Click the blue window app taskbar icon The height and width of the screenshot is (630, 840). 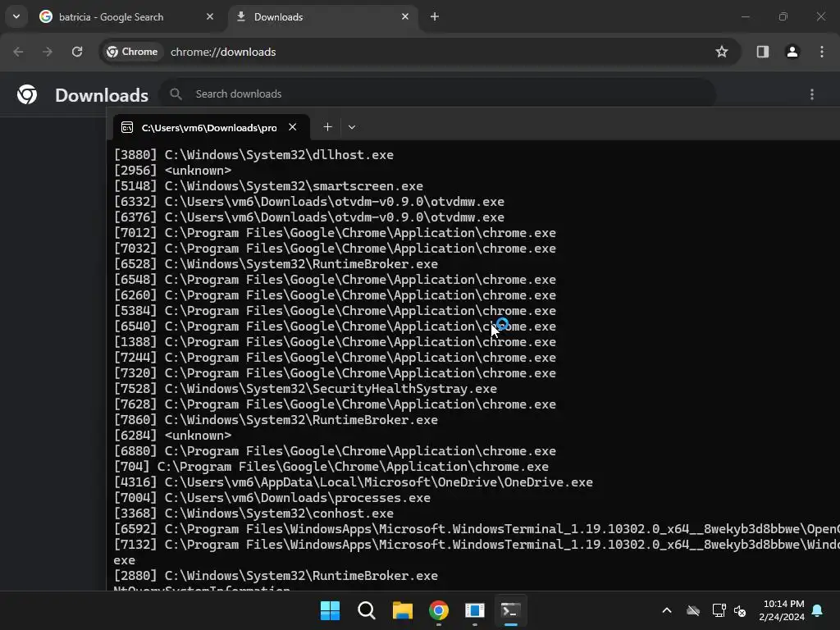(475, 610)
